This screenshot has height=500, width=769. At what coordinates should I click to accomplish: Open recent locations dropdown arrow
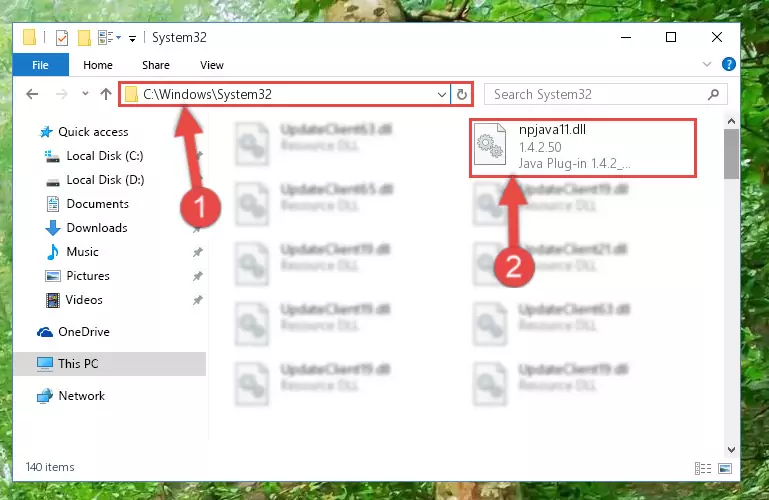tap(85, 94)
